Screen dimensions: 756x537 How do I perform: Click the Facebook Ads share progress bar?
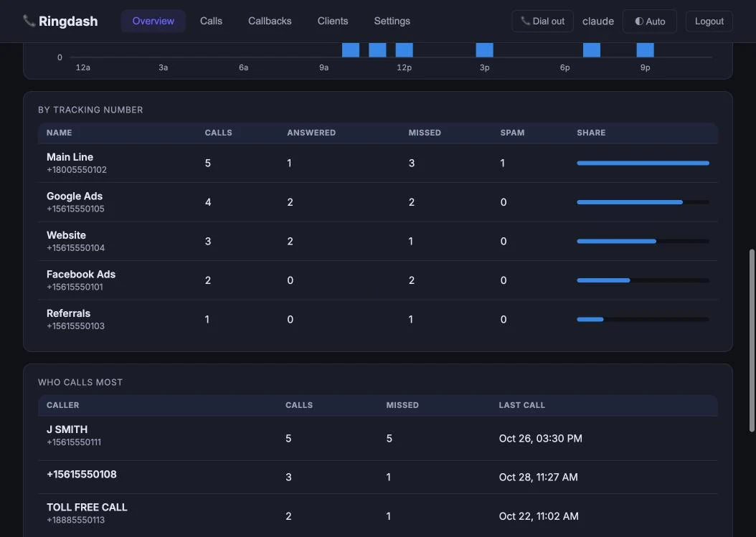click(643, 280)
